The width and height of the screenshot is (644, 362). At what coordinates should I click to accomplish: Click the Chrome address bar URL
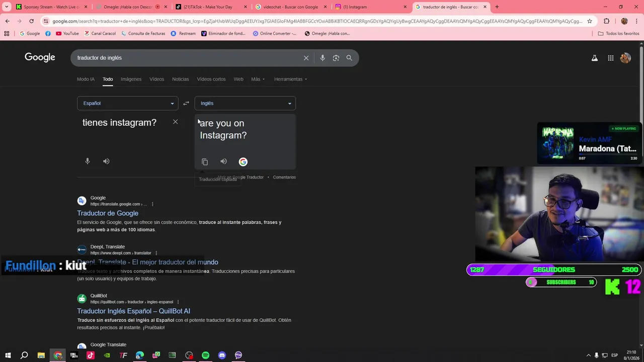coord(317,21)
